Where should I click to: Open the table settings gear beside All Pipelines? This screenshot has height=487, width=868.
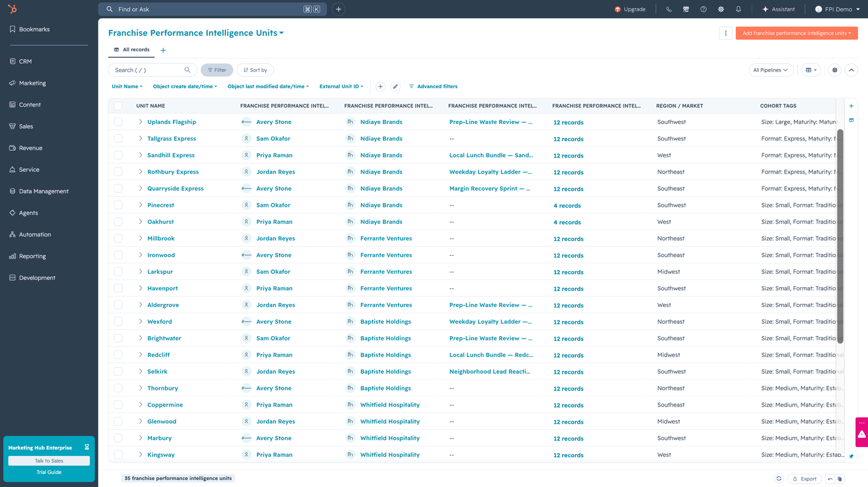[x=835, y=70]
